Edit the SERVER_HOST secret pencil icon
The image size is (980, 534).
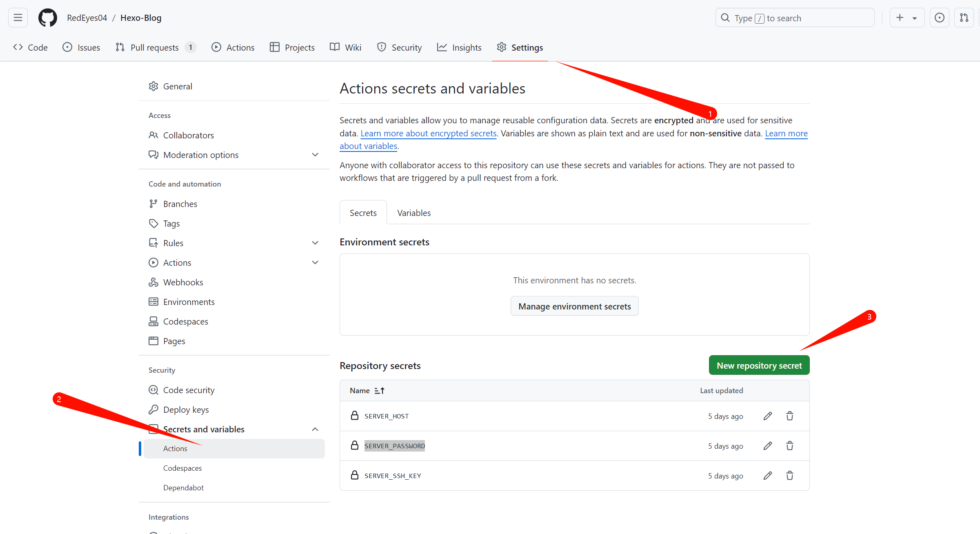(x=767, y=416)
